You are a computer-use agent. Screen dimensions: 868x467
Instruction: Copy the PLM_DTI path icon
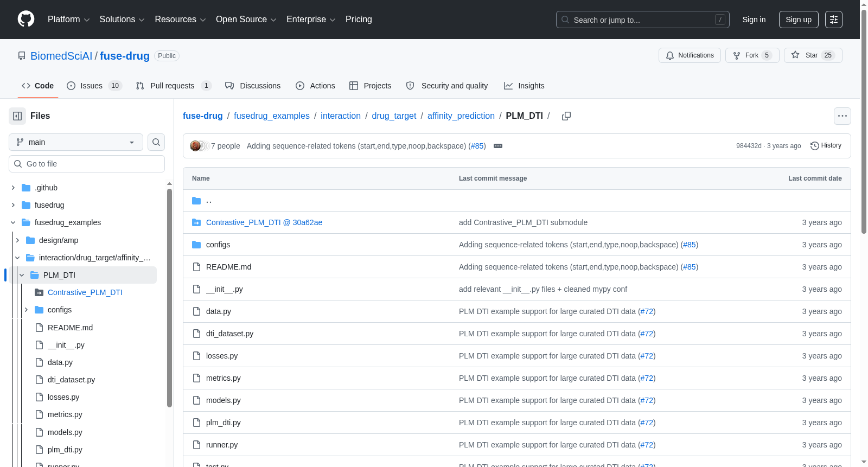[566, 116]
